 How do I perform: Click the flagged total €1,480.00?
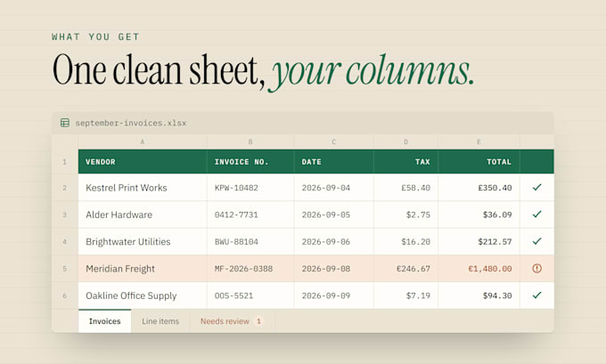pos(489,269)
